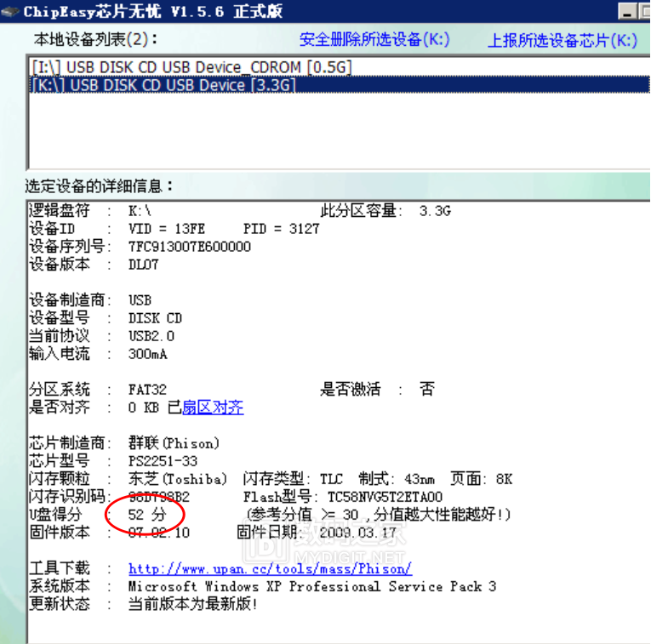
Task: Click the 52 分 score value
Action: point(147,515)
